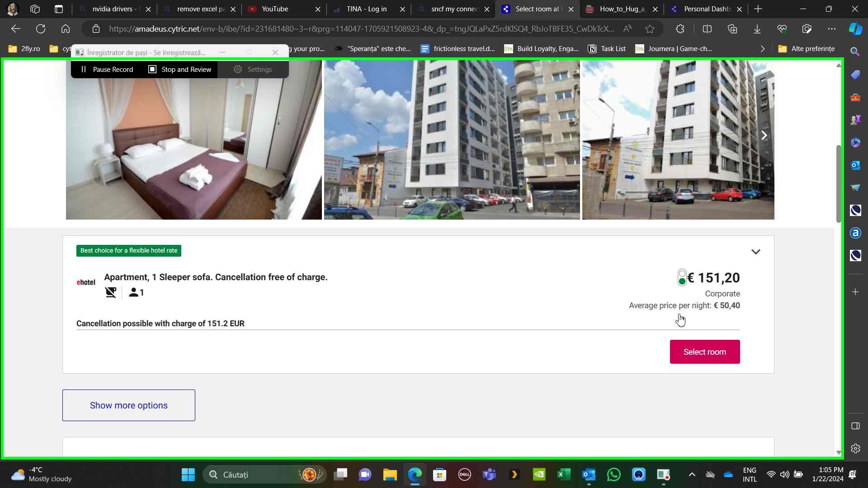The width and height of the screenshot is (868, 488).
Task: Add sidebar app plus icon
Action: (855, 292)
